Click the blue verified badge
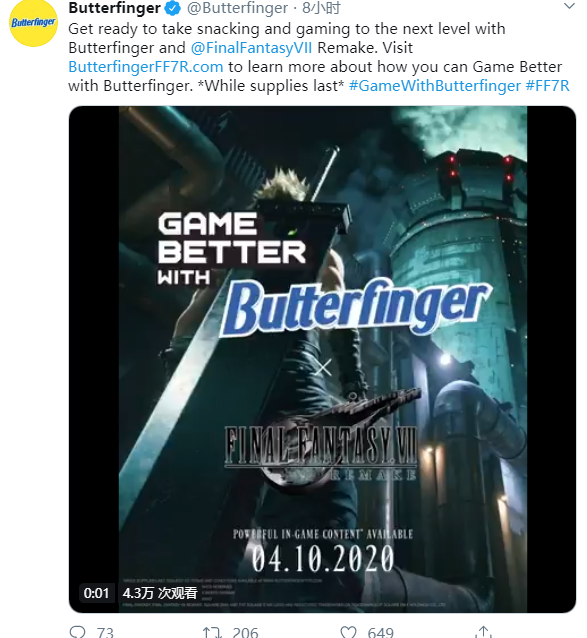Viewport: 587px width, 638px height. tap(174, 8)
